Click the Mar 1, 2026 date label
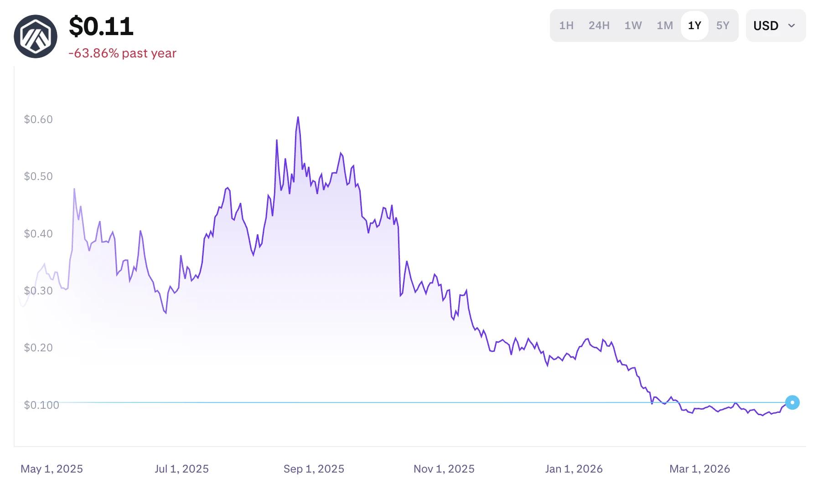Viewport: 818px width, 504px height. (699, 469)
